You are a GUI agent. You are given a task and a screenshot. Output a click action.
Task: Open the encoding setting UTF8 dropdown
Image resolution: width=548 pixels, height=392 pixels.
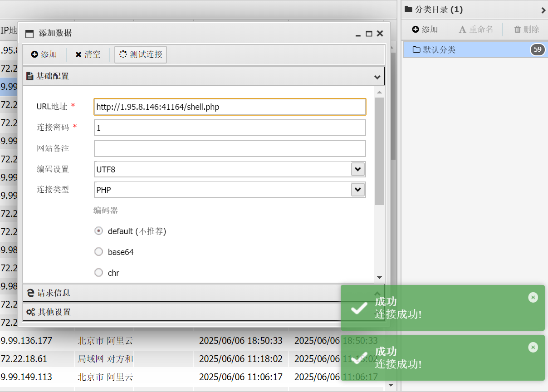pyautogui.click(x=358, y=169)
